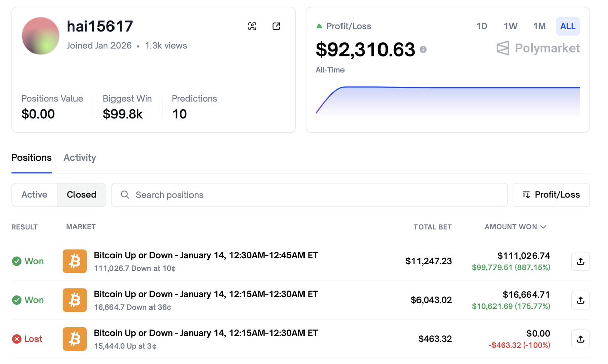Select the 1D time range
Image resolution: width=608 pixels, height=364 pixels.
pos(481,26)
